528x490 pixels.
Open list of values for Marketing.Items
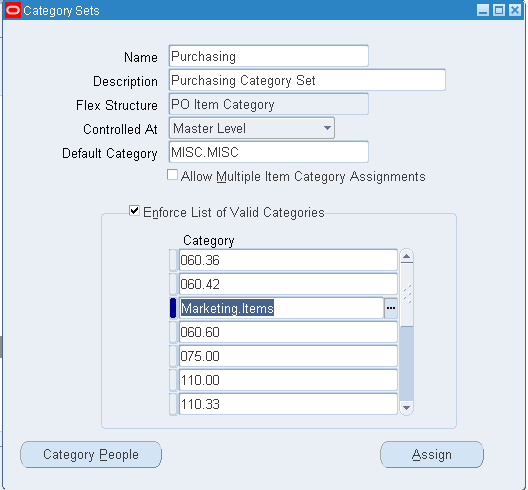tap(391, 308)
